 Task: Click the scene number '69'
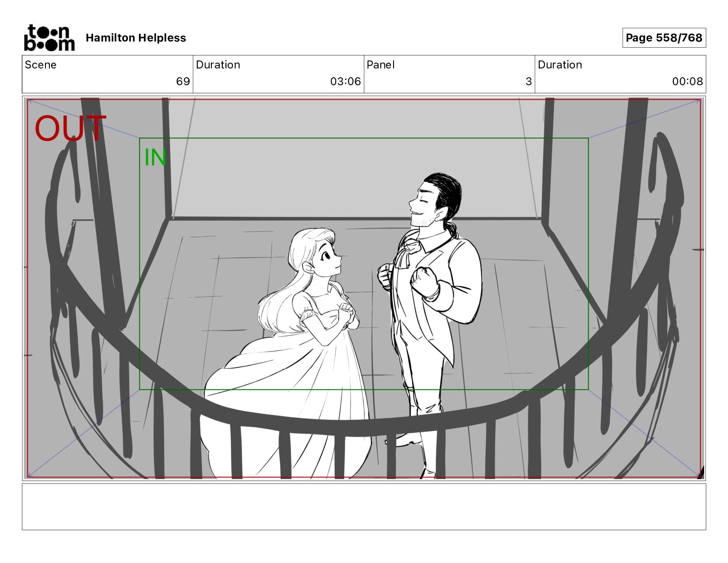click(x=183, y=81)
